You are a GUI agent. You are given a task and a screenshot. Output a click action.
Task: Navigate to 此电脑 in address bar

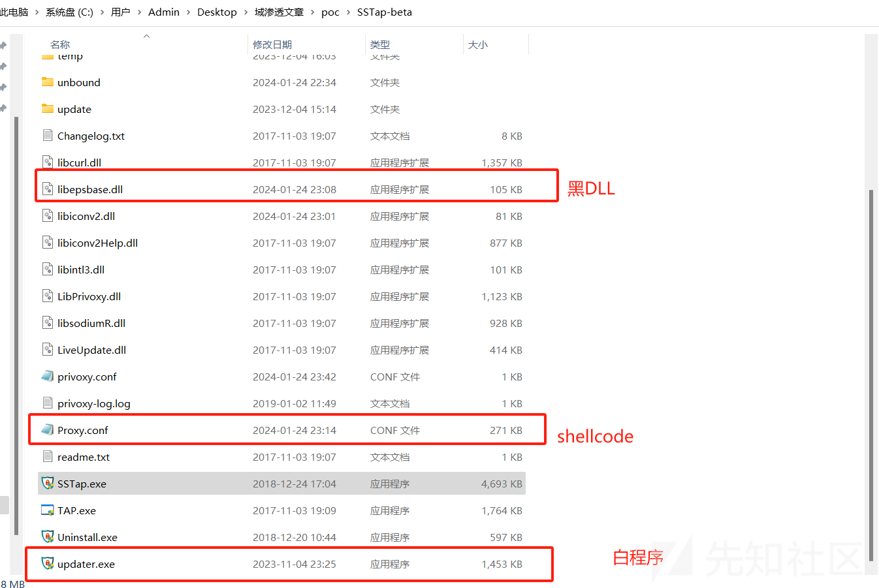(14, 12)
